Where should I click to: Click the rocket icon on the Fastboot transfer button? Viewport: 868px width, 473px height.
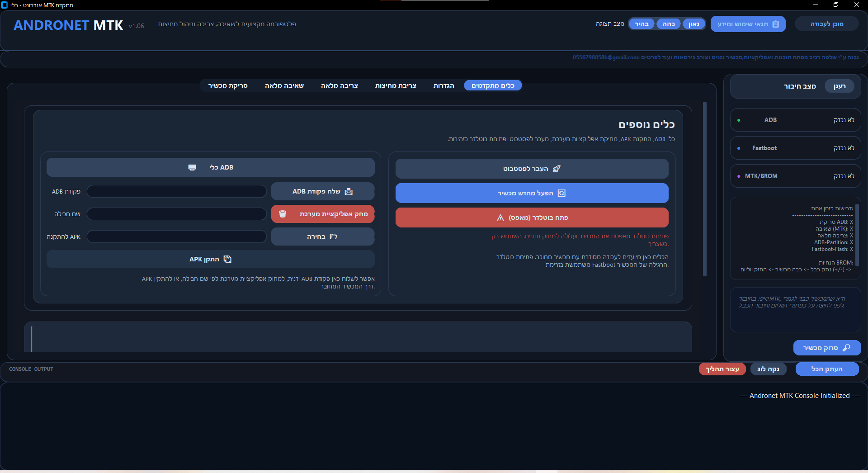point(557,169)
